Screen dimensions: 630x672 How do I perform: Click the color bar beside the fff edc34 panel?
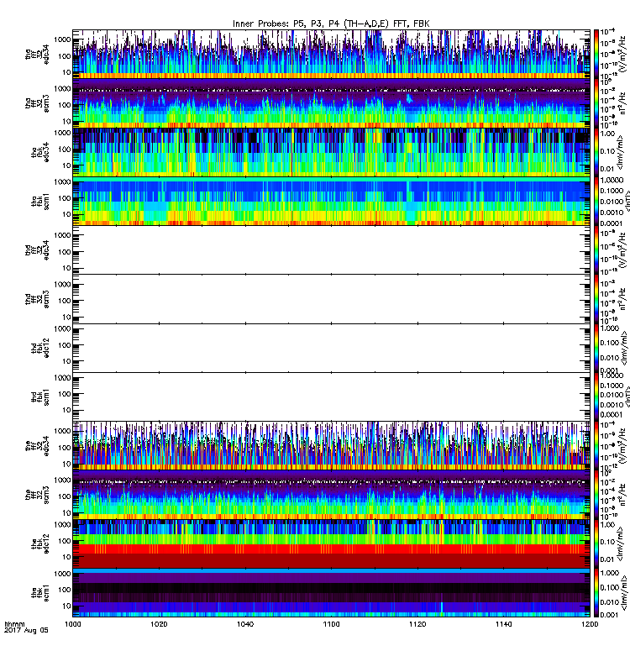[596, 446]
